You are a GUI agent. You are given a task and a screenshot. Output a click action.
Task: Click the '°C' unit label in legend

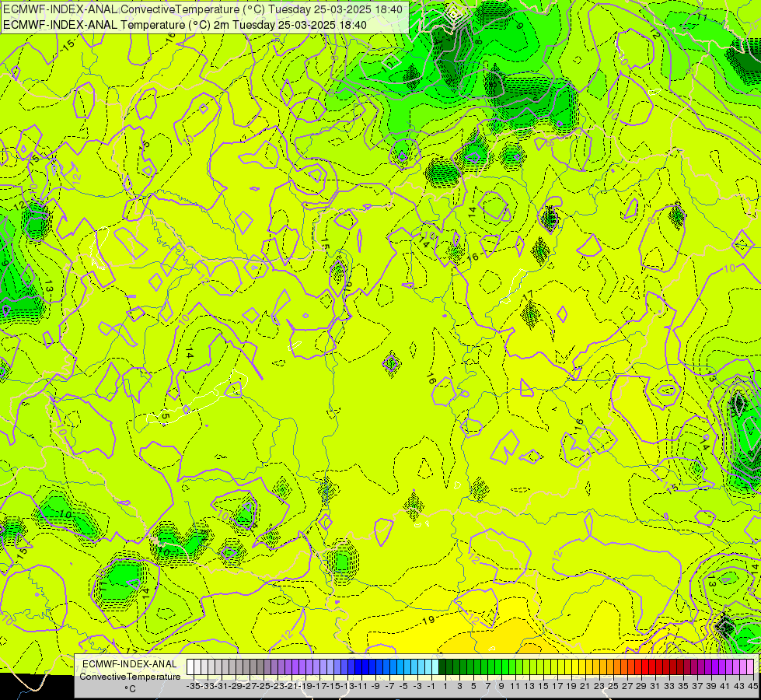tap(130, 689)
